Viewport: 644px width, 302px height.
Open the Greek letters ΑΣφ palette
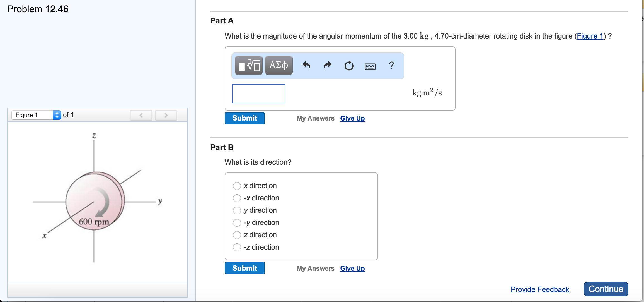click(279, 65)
